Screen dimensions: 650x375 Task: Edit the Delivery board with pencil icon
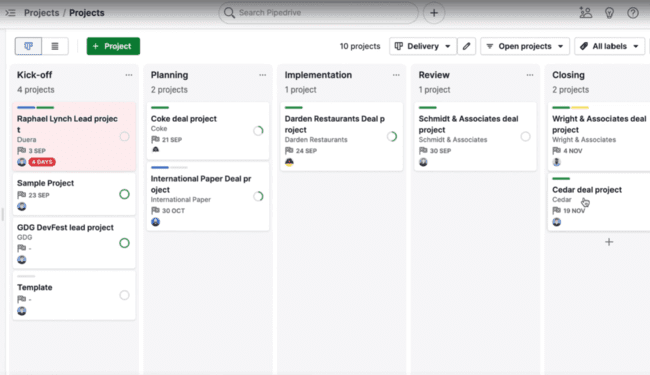click(x=466, y=46)
